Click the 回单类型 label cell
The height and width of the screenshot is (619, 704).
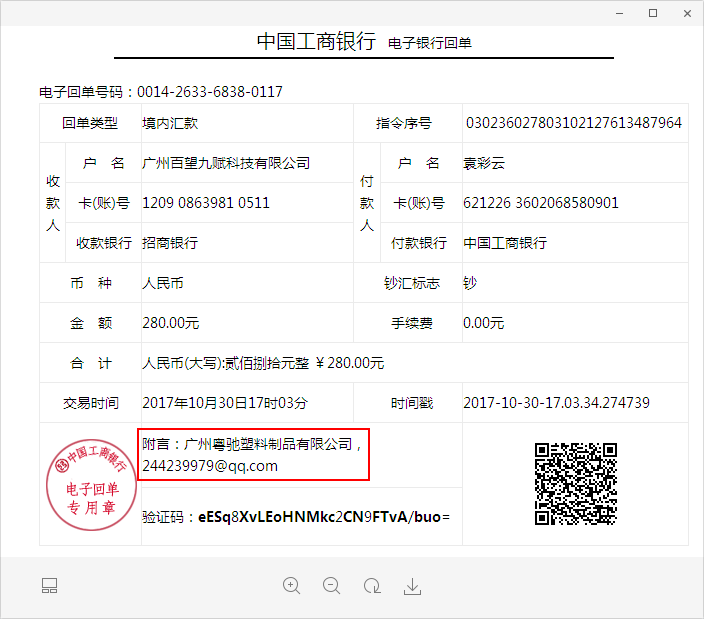90,123
